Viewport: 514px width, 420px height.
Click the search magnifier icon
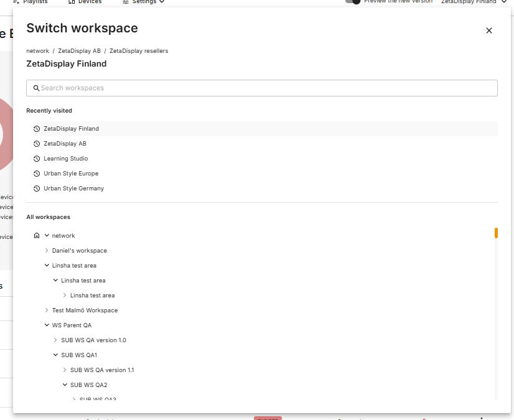click(x=36, y=88)
